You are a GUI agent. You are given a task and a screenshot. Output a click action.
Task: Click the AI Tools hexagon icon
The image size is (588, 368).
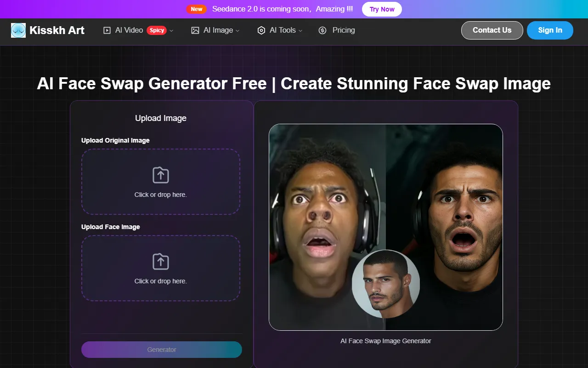[261, 30]
